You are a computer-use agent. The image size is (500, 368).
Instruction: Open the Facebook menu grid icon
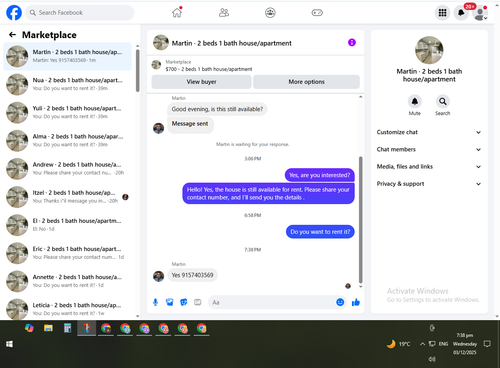[x=442, y=13]
